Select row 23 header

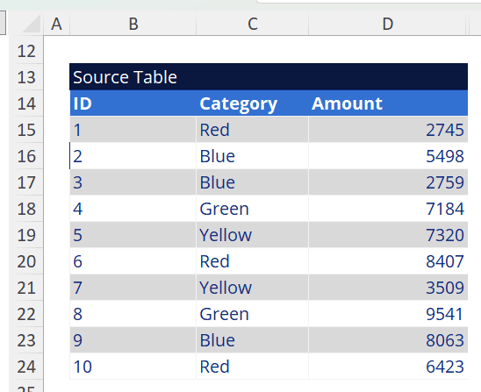26,340
